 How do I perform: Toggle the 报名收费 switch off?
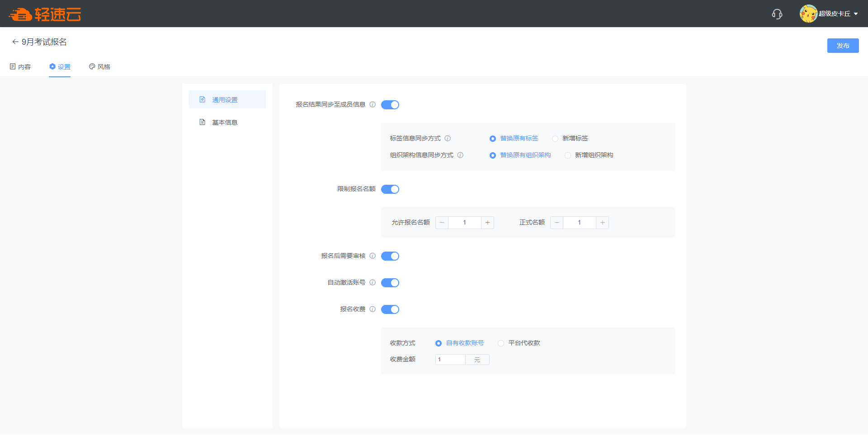tap(390, 309)
